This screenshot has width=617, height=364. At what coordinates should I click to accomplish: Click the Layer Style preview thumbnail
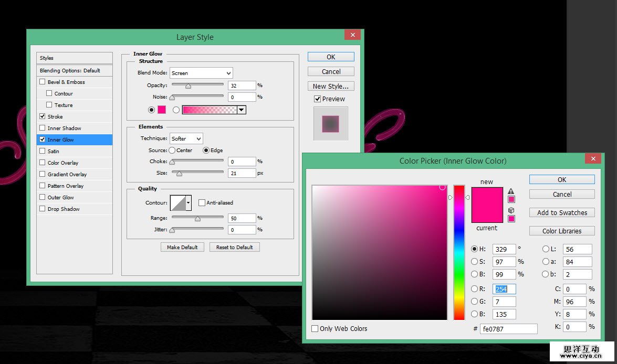pyautogui.click(x=330, y=124)
